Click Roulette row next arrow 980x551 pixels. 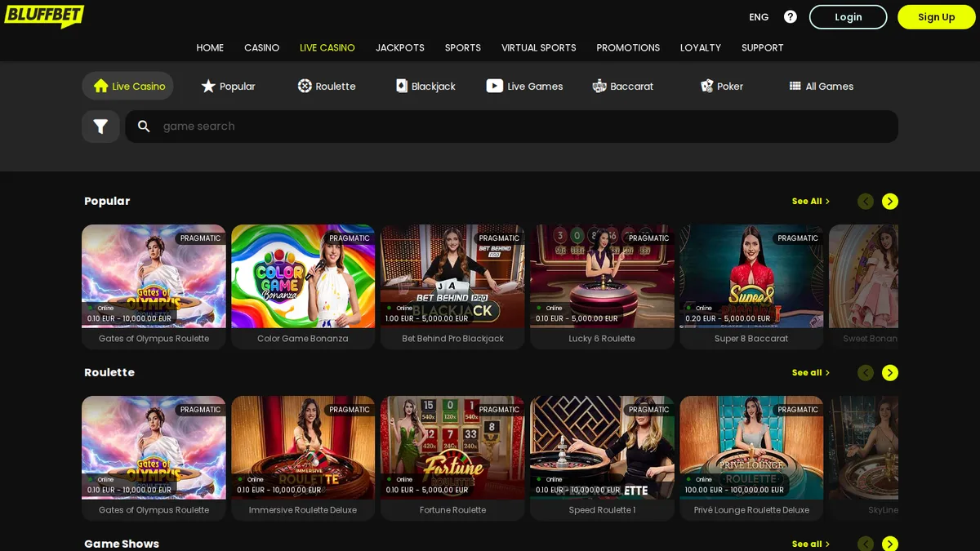pyautogui.click(x=890, y=372)
